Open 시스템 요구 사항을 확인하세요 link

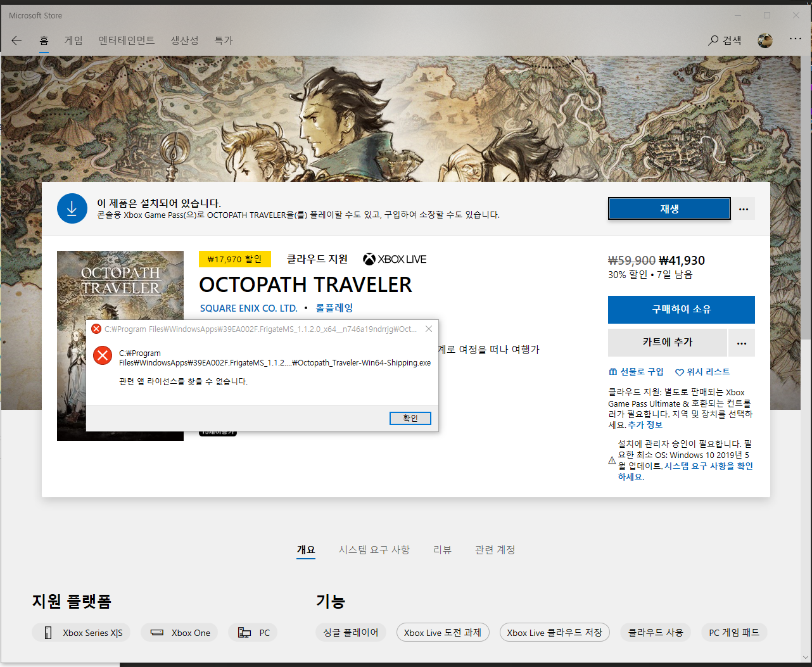(685, 471)
